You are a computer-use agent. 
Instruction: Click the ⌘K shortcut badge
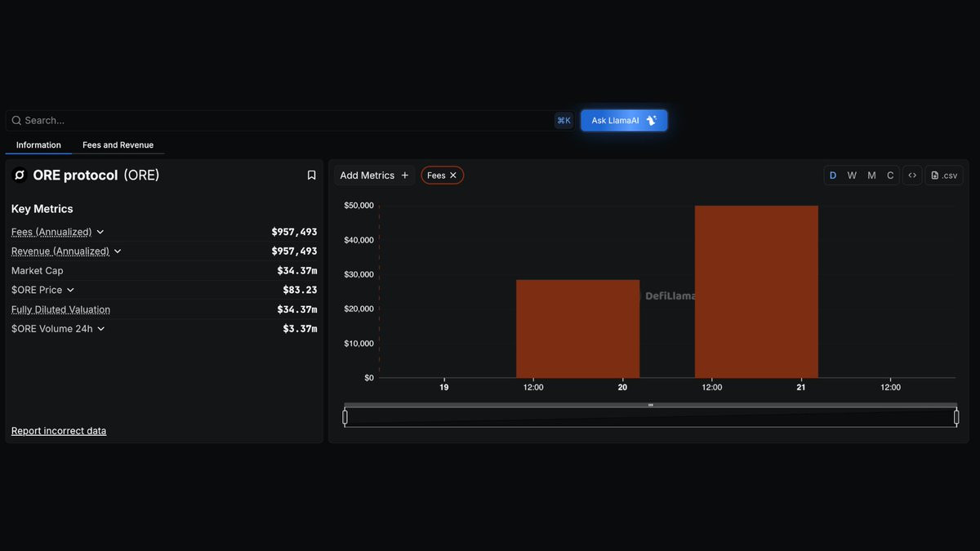pos(563,121)
